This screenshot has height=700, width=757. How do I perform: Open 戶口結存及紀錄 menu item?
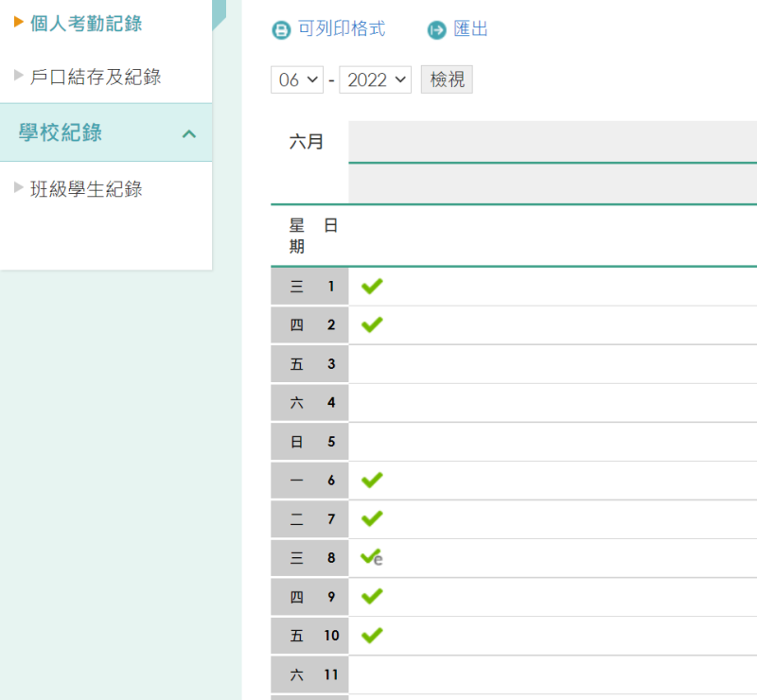96,77
